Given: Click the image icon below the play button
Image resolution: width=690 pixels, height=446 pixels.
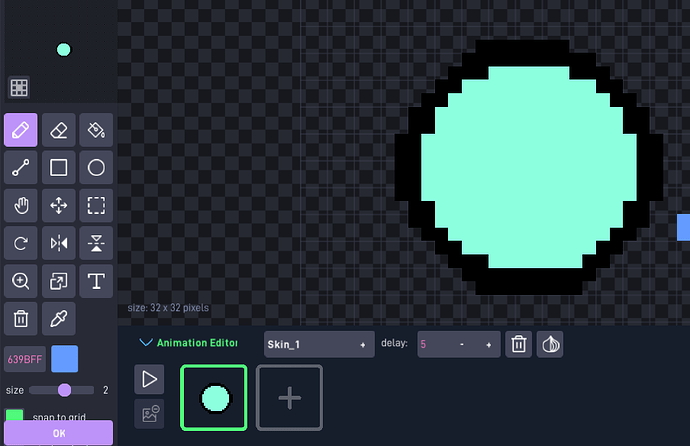Looking at the screenshot, I should (149, 414).
